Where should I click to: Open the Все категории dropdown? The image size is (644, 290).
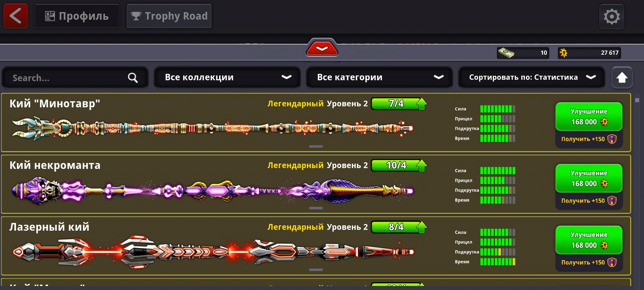379,78
